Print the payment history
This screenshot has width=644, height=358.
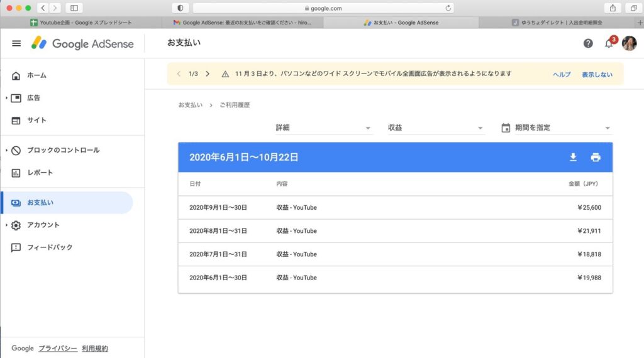pyautogui.click(x=596, y=157)
